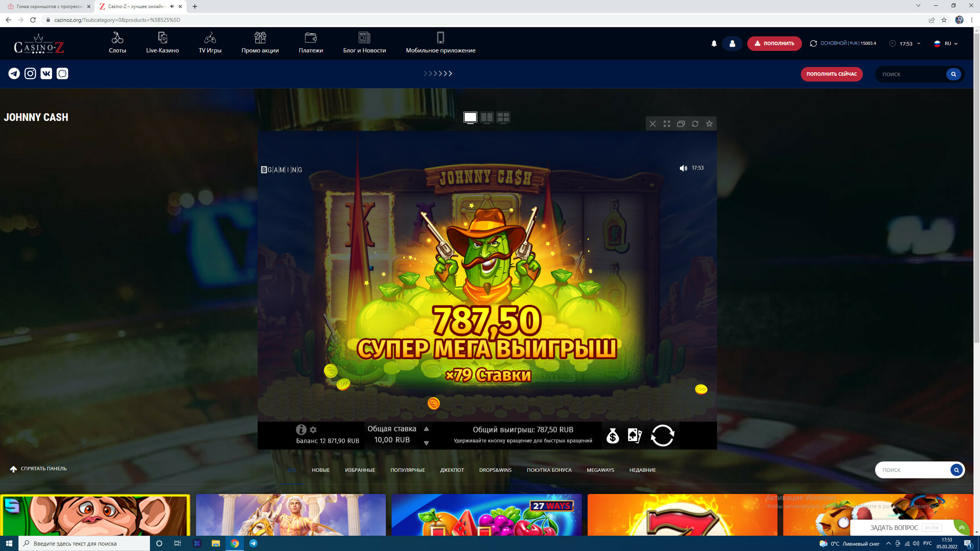Click the spin button in game
The width and height of the screenshot is (980, 551).
(x=662, y=435)
